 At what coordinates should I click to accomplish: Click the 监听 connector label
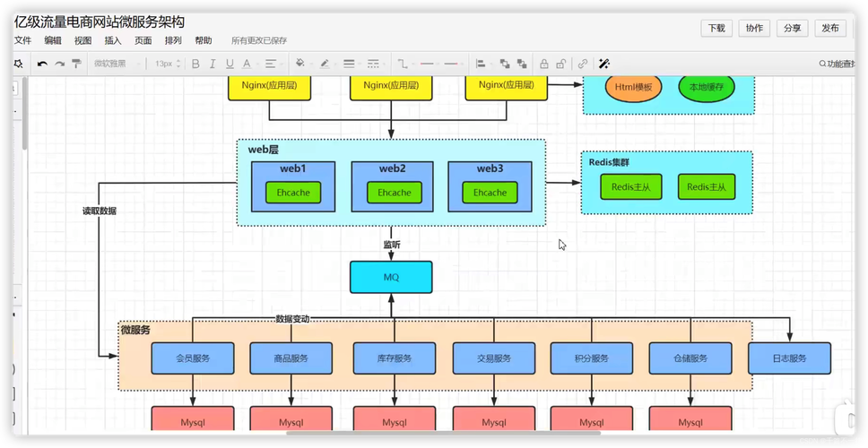pyautogui.click(x=391, y=245)
